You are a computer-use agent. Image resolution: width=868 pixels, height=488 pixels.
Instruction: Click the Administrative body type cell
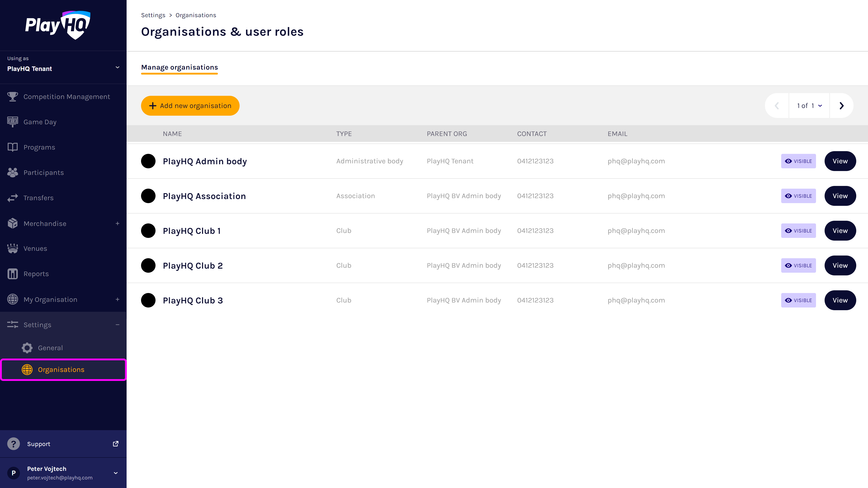[370, 161]
